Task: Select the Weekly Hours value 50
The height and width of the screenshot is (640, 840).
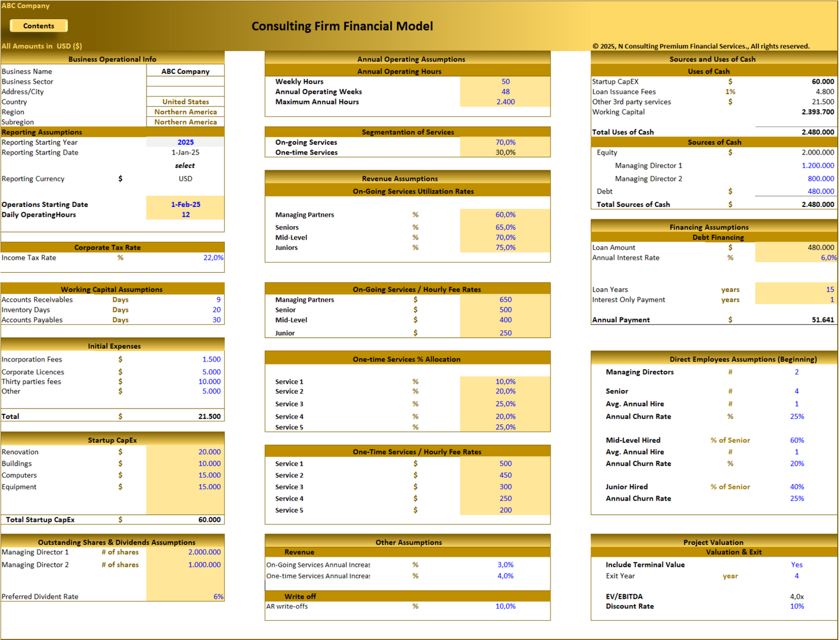Action: click(x=505, y=82)
